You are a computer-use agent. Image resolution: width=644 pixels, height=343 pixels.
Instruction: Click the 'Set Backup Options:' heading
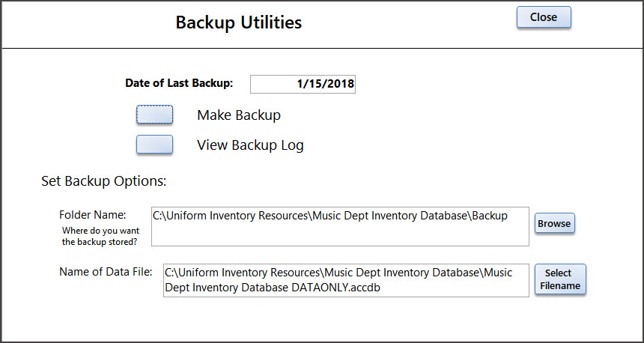103,181
